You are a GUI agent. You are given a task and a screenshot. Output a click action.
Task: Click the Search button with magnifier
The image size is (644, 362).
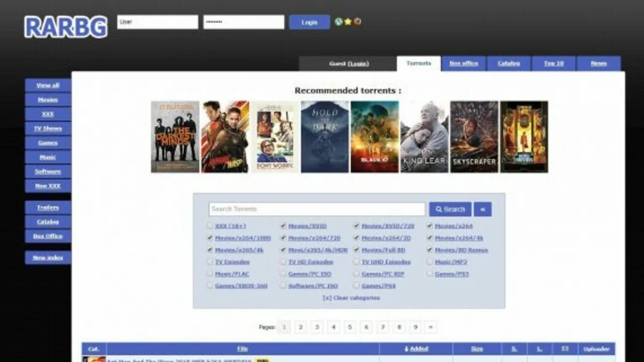(x=450, y=209)
